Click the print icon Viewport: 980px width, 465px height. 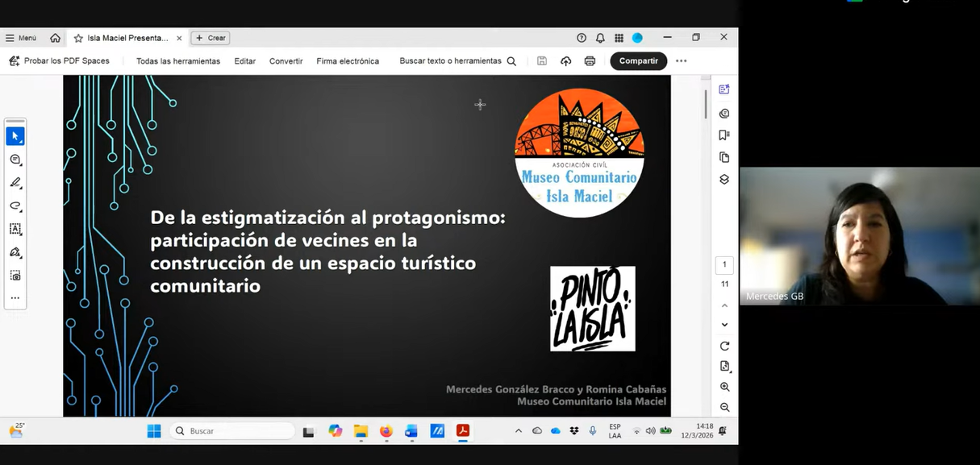(x=590, y=61)
